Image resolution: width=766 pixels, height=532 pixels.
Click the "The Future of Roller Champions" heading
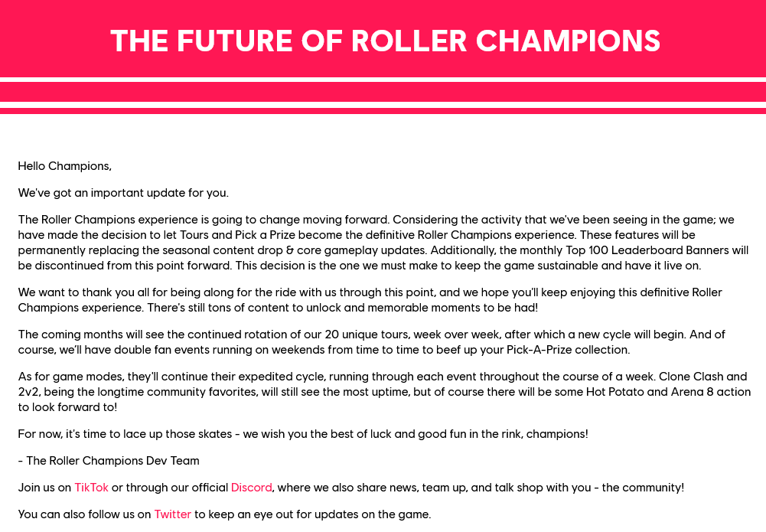(384, 41)
